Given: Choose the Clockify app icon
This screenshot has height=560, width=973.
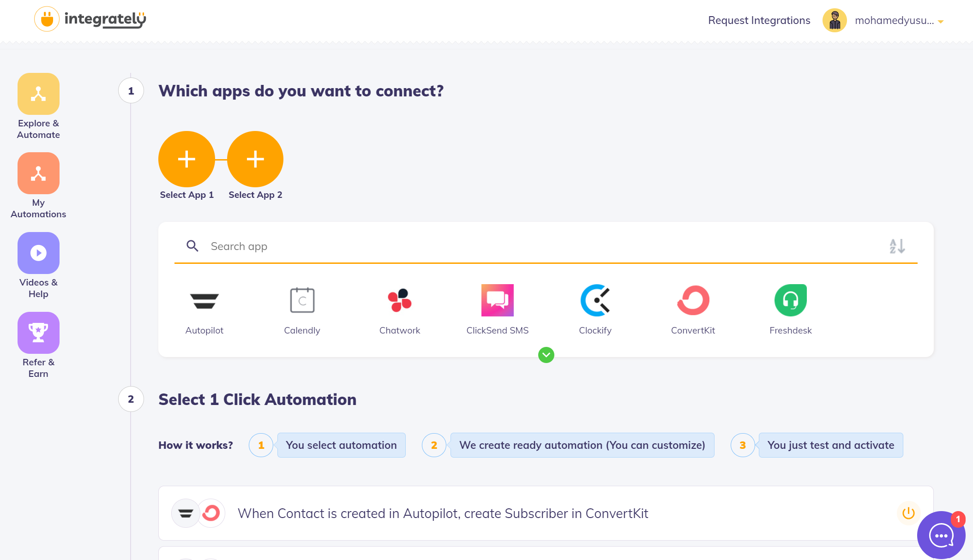Looking at the screenshot, I should (x=595, y=300).
